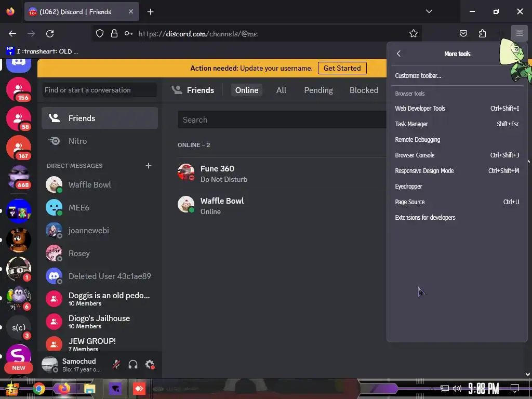This screenshot has height=399, width=532.
Task: Unmute the microphone
Action: click(116, 364)
